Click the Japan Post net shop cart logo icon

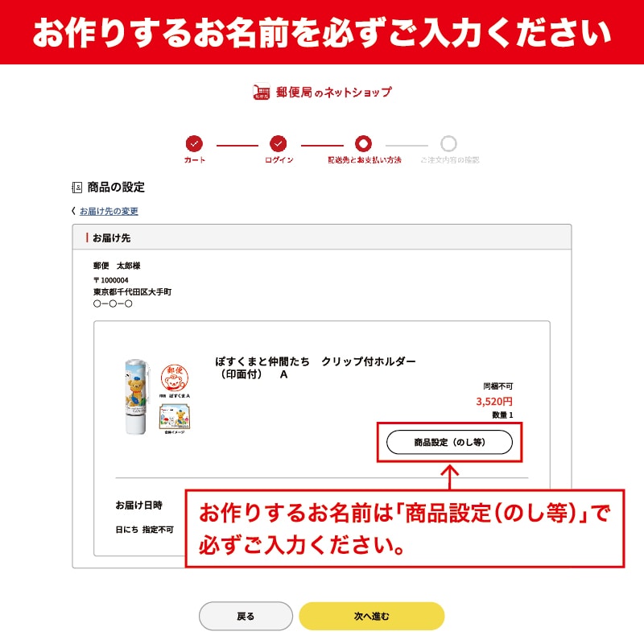tap(261, 92)
